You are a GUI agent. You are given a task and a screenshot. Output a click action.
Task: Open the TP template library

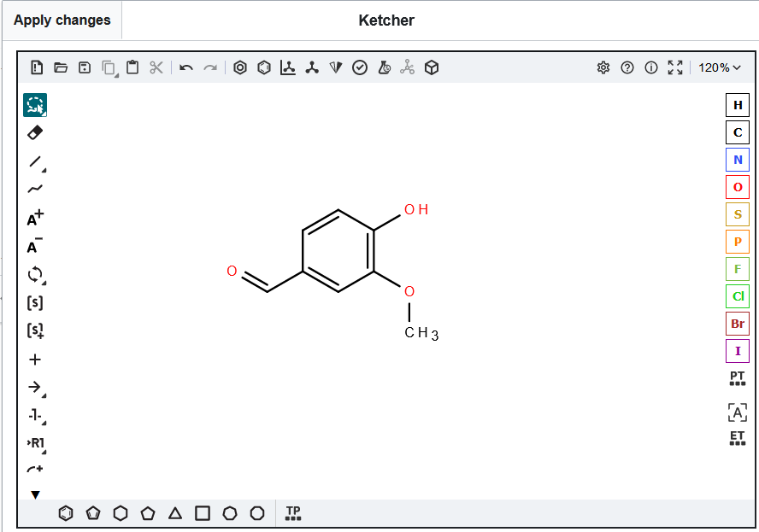pyautogui.click(x=293, y=513)
